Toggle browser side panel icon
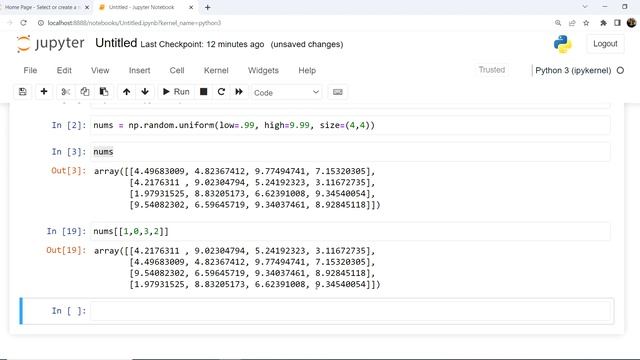 pyautogui.click(x=617, y=23)
